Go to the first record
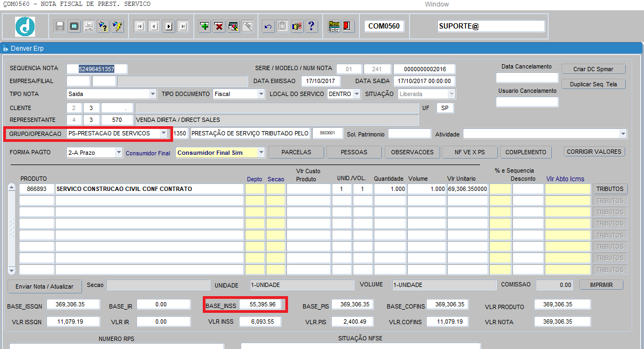 point(140,26)
